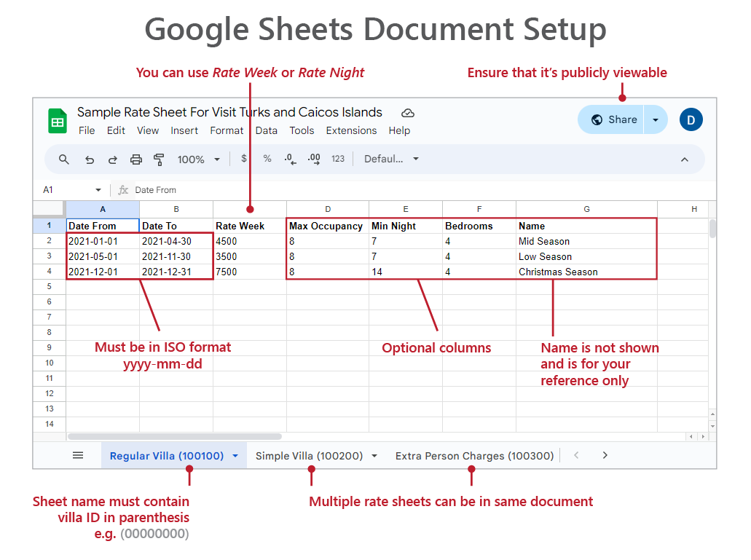Print the spreadsheet
The height and width of the screenshot is (560, 751).
[136, 159]
